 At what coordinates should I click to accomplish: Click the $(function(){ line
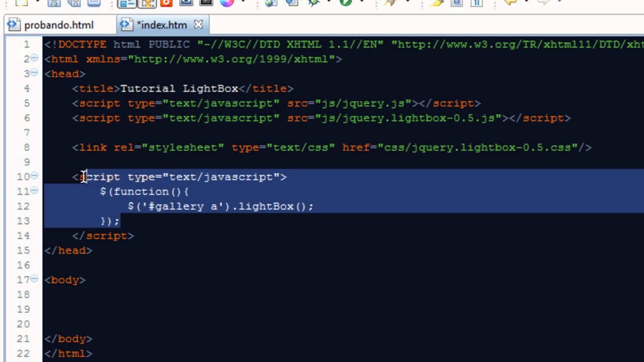[x=144, y=192]
